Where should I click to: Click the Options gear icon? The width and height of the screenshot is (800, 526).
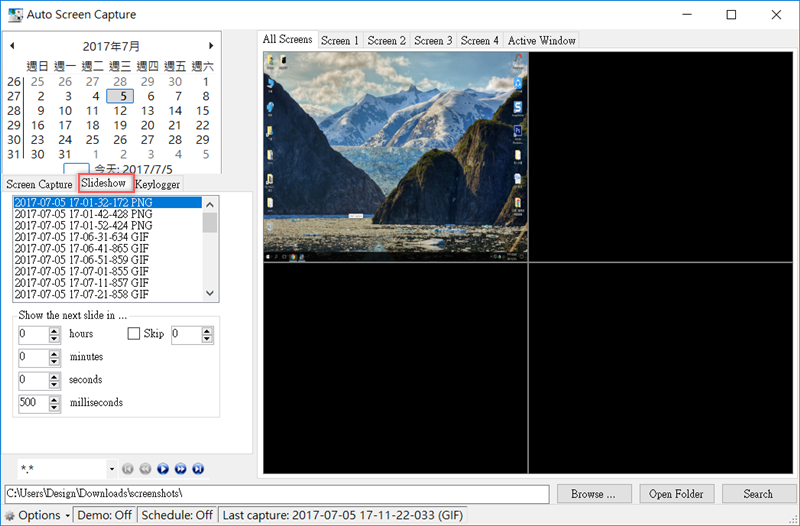point(10,516)
